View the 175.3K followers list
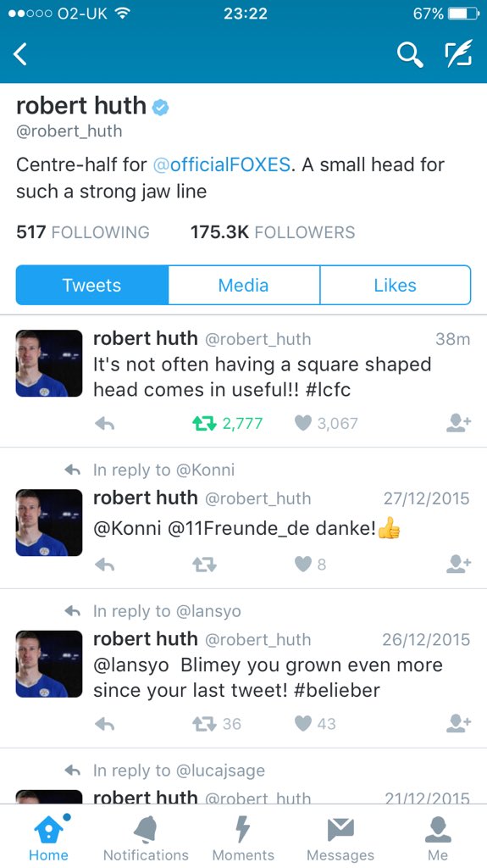 click(x=273, y=232)
